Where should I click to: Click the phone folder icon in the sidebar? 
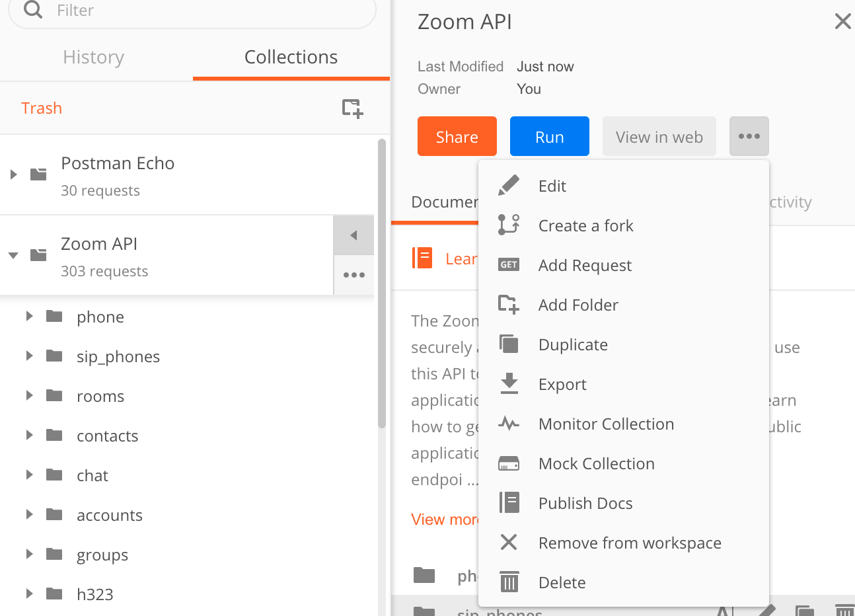(54, 317)
